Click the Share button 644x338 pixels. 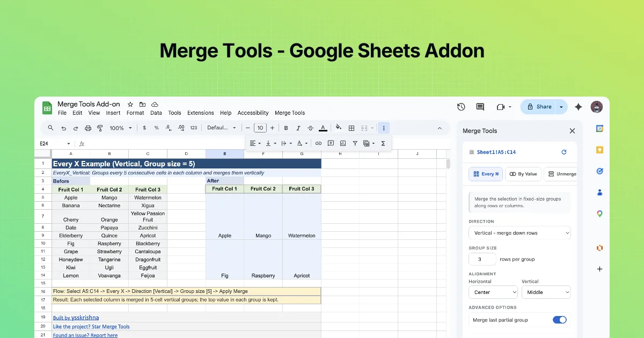pos(538,107)
